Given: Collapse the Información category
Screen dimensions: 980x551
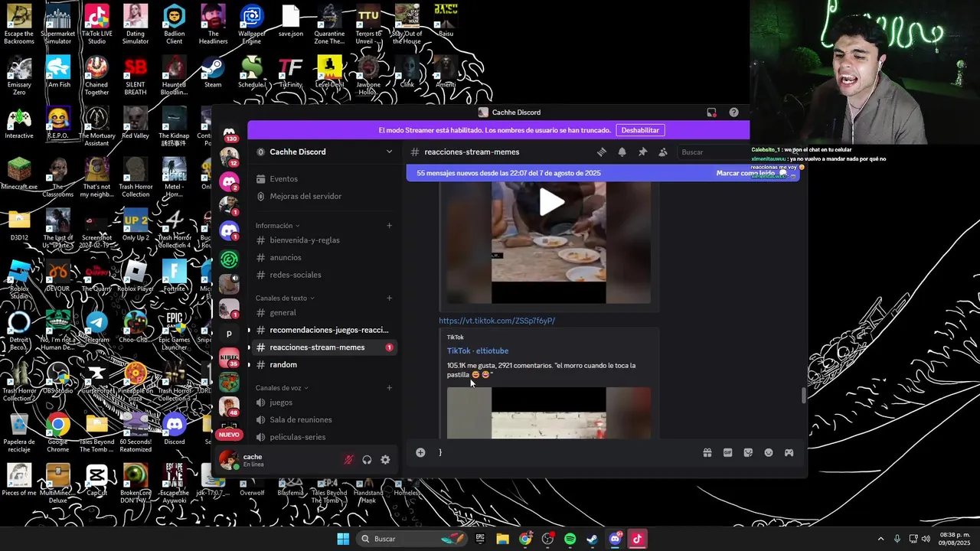Looking at the screenshot, I should [277, 226].
